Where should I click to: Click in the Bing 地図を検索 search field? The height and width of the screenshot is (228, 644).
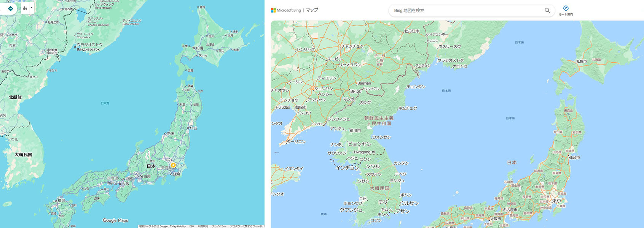point(464,11)
